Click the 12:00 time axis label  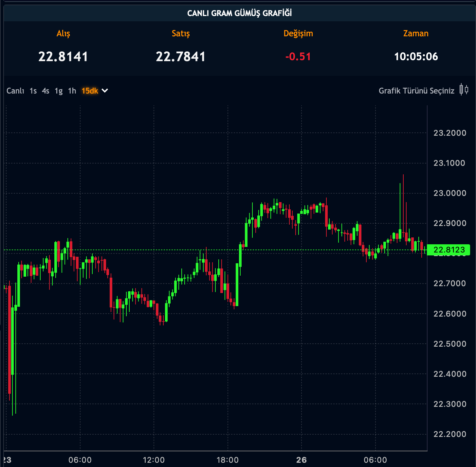tap(154, 460)
